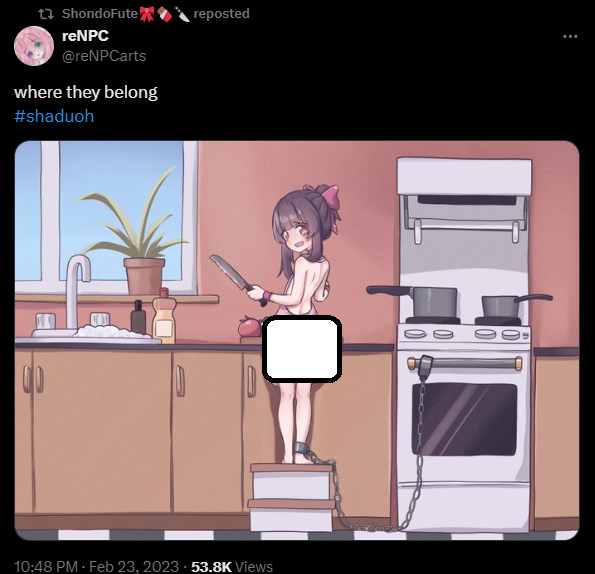Open the @reNPCarts handle link
This screenshot has width=595, height=574.
(104, 56)
